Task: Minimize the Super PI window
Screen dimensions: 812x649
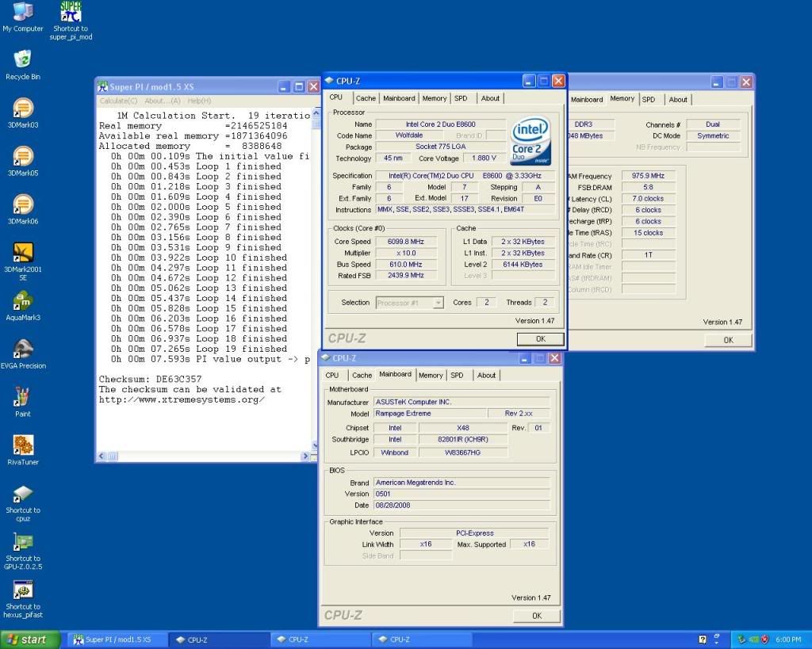Action: click(x=284, y=87)
